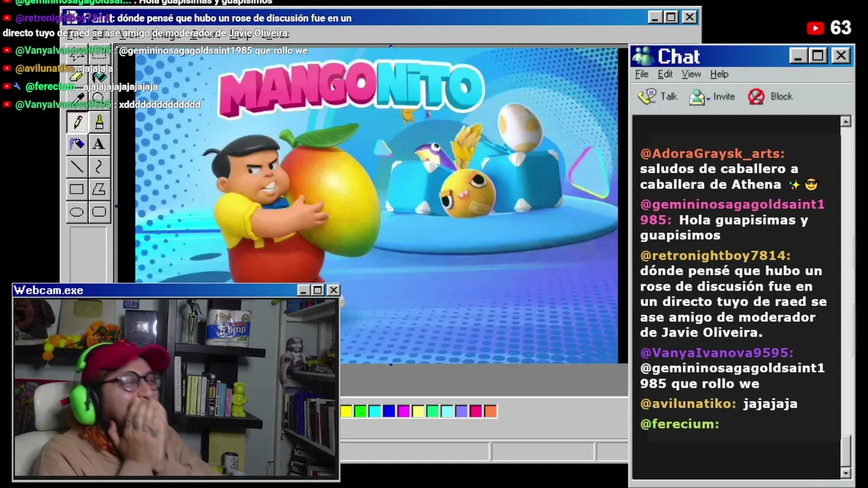
Task: Maximize the Chat window
Action: tap(818, 56)
